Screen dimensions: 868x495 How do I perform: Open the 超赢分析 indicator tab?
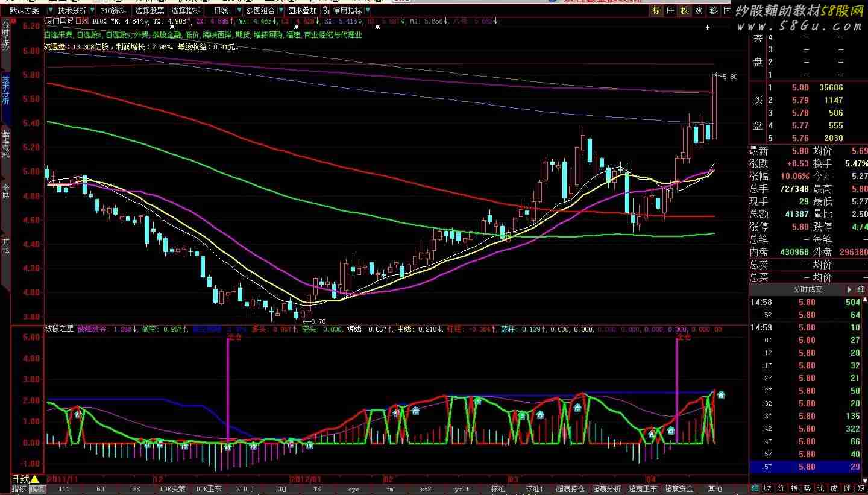click(606, 489)
